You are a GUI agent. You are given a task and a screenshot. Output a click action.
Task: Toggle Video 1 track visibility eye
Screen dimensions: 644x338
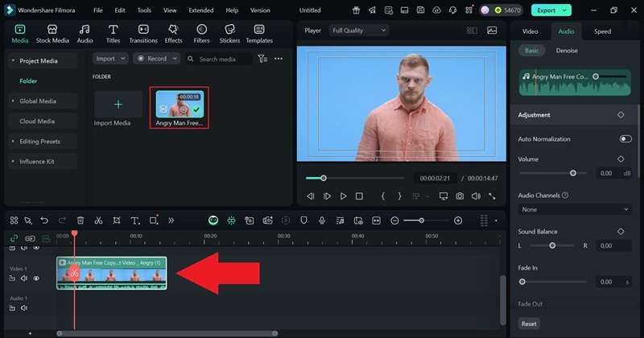click(x=36, y=278)
